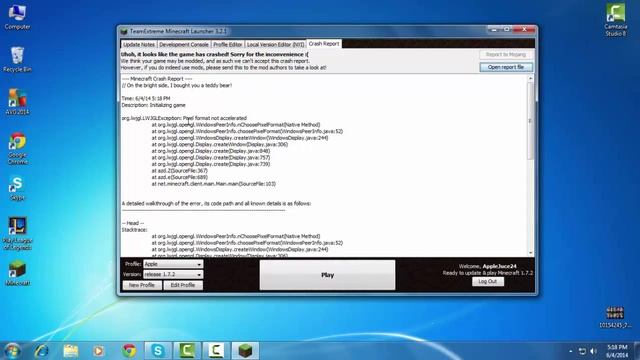Image resolution: width=640 pixels, height=360 pixels.
Task: Switch to Skype in the taskbar
Action: click(158, 351)
